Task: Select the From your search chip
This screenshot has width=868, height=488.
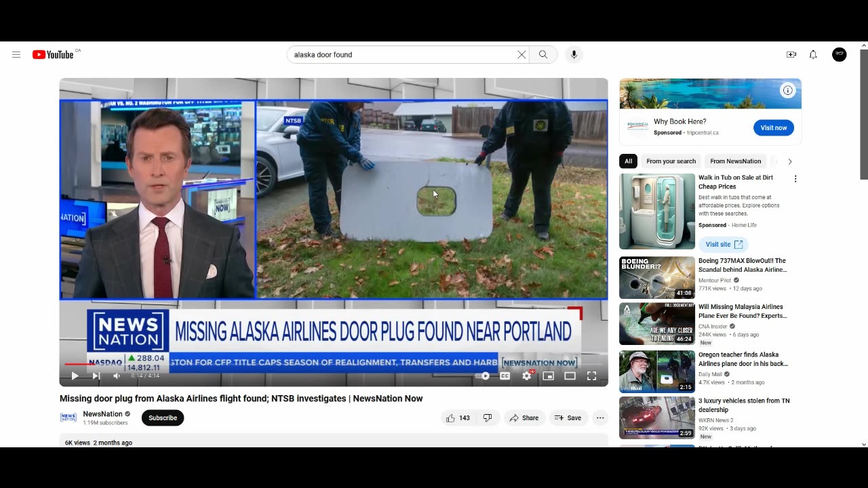Action: pos(671,161)
